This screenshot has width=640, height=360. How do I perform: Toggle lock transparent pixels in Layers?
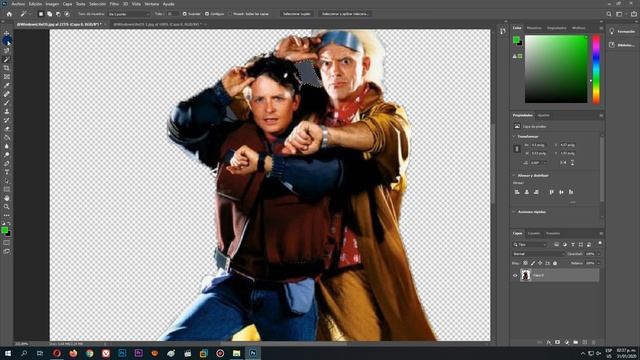(525, 263)
